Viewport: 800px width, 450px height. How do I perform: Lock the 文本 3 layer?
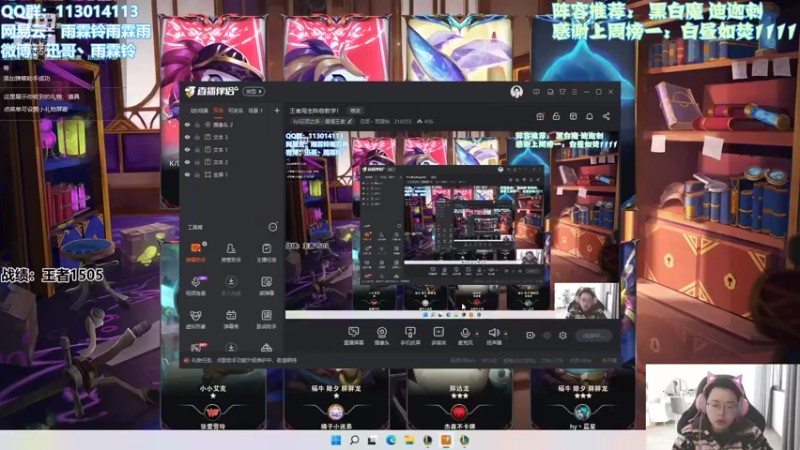click(x=197, y=137)
